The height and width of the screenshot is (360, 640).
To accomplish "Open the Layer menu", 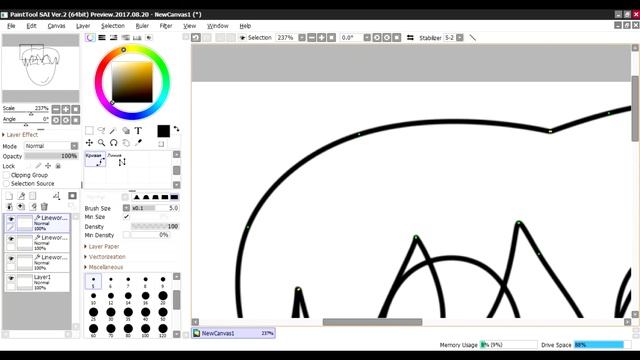I will [x=83, y=26].
